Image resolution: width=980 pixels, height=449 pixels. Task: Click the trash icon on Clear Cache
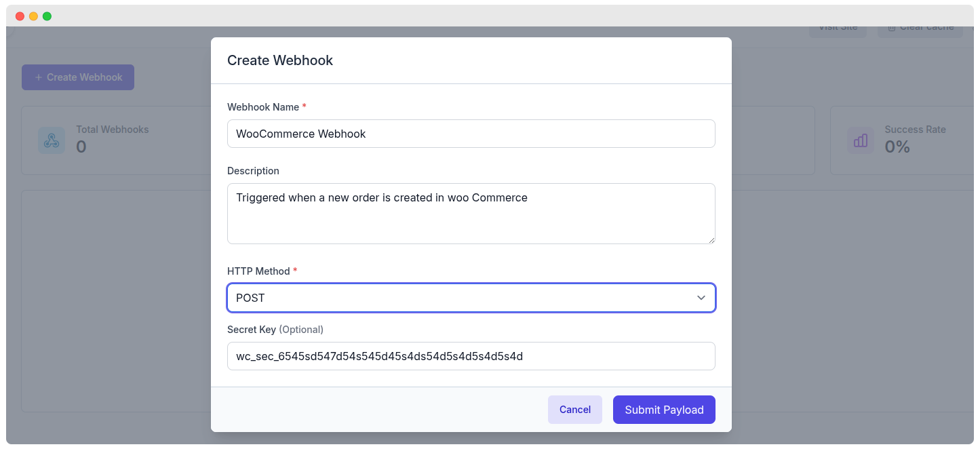coord(892,28)
